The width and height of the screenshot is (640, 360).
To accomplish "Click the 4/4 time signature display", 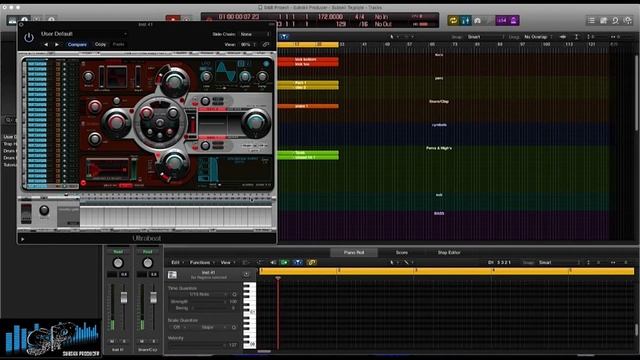I will click(360, 17).
